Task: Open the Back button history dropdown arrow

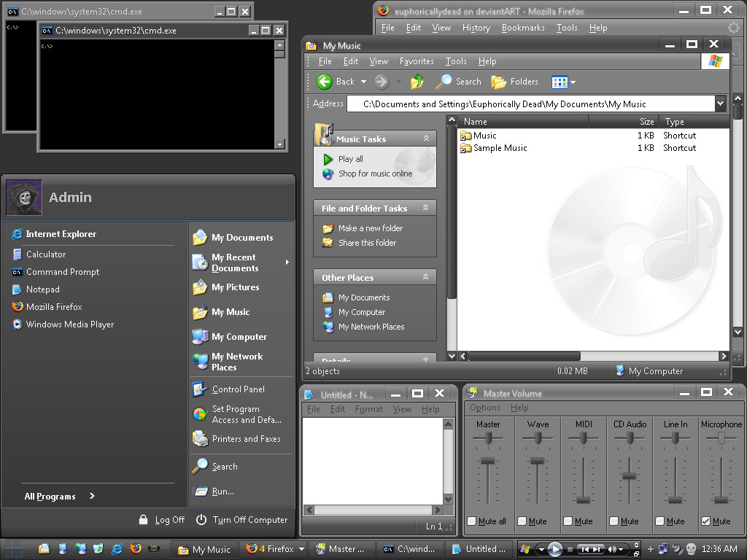Action: tap(363, 82)
